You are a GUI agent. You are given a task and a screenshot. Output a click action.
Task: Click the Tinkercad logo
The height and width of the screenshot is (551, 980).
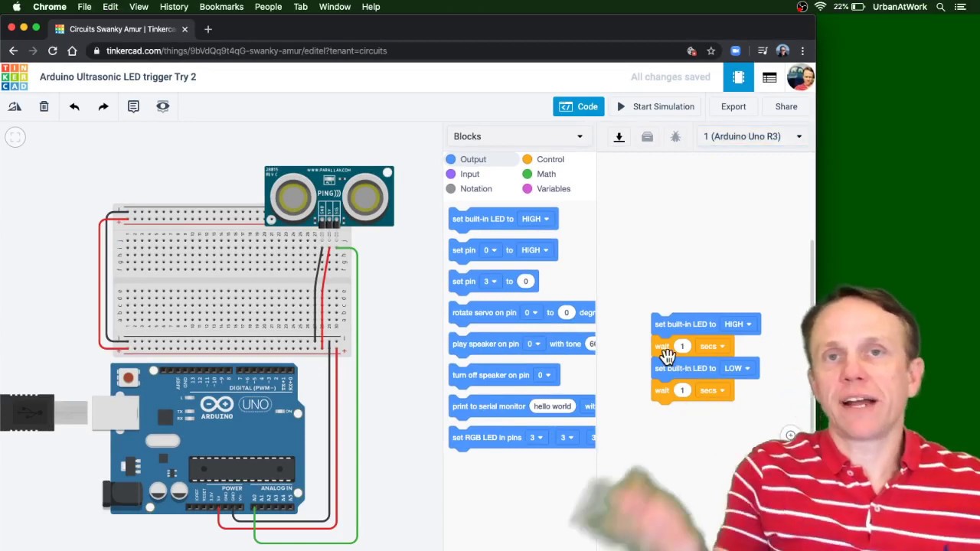[x=14, y=77]
